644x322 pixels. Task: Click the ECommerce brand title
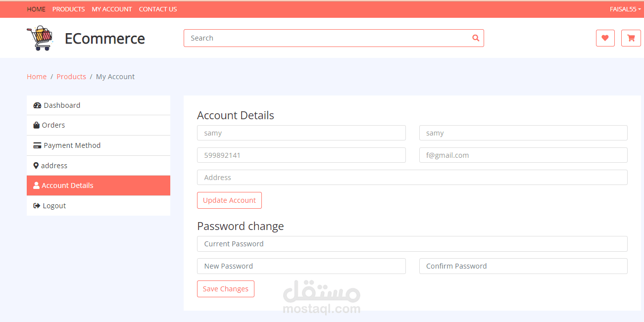(x=105, y=39)
